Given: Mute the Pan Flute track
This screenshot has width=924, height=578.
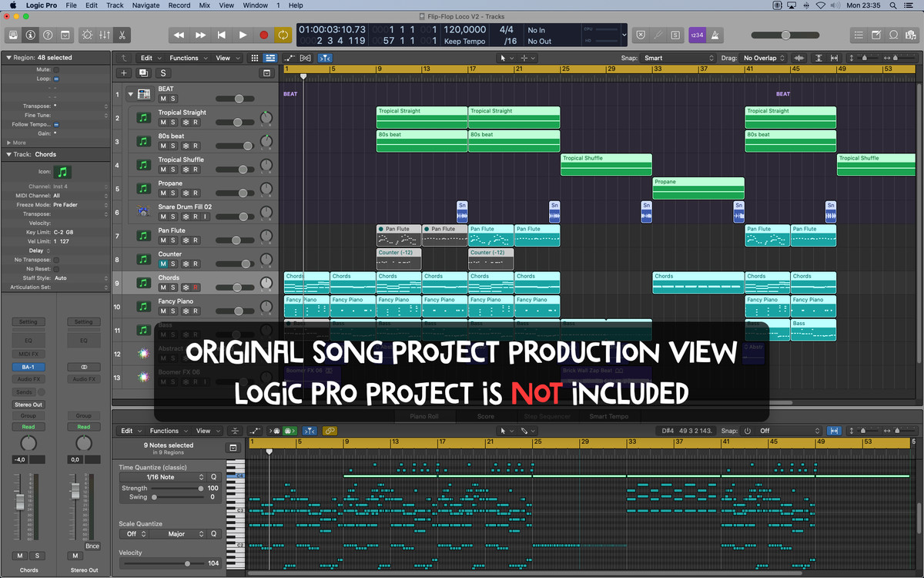Looking at the screenshot, I should 162,240.
